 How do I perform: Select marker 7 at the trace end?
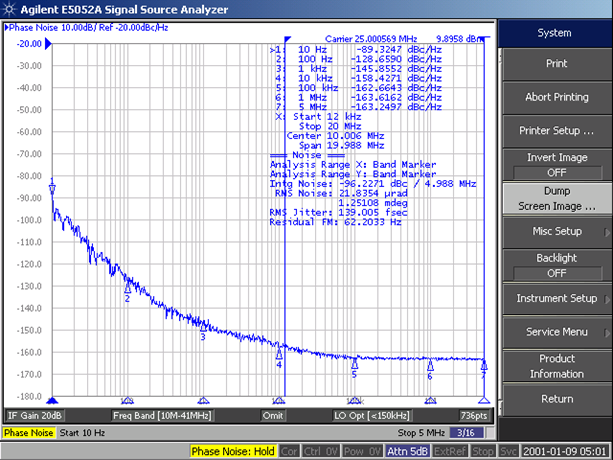pyautogui.click(x=484, y=365)
